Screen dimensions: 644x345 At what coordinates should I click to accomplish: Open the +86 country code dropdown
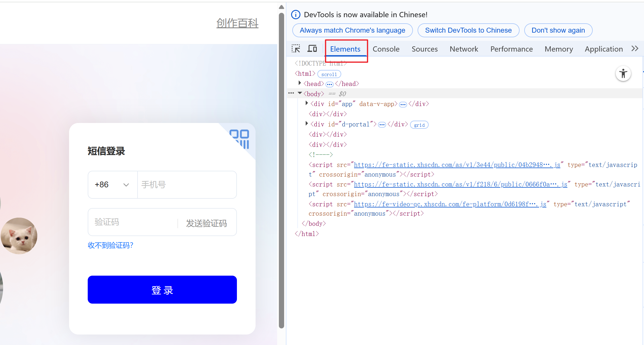click(x=112, y=185)
